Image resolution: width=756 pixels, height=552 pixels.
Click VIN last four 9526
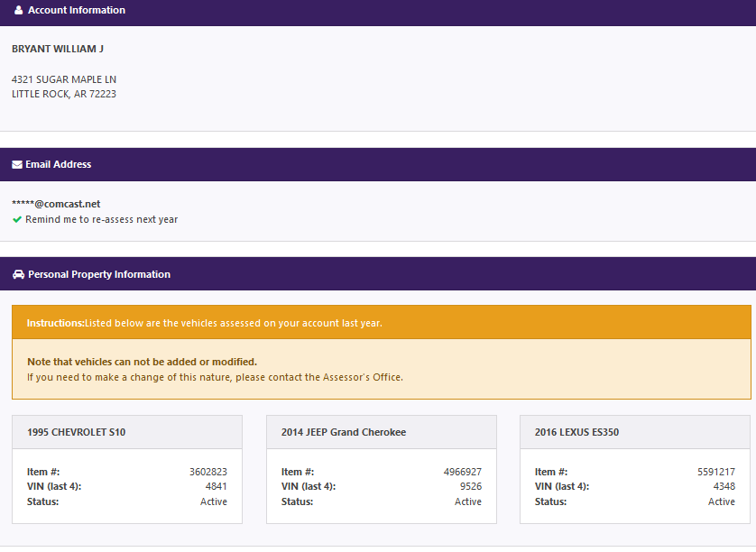coord(471,486)
